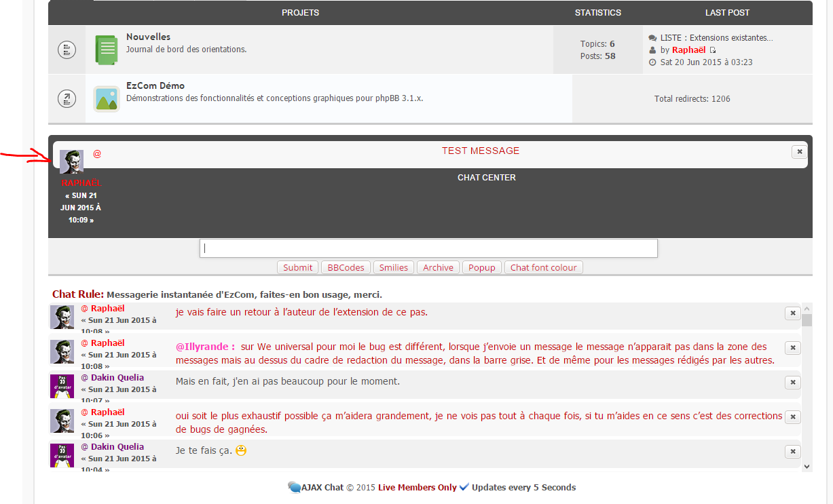Click the Nouvelles forum read-status circle icon
Image resolution: width=833 pixels, height=504 pixels.
pos(67,50)
